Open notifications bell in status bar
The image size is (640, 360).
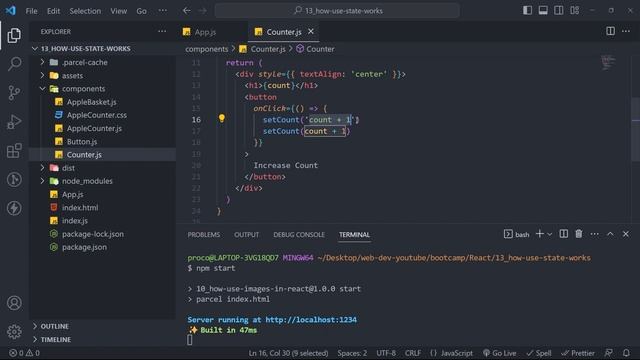coord(626,353)
